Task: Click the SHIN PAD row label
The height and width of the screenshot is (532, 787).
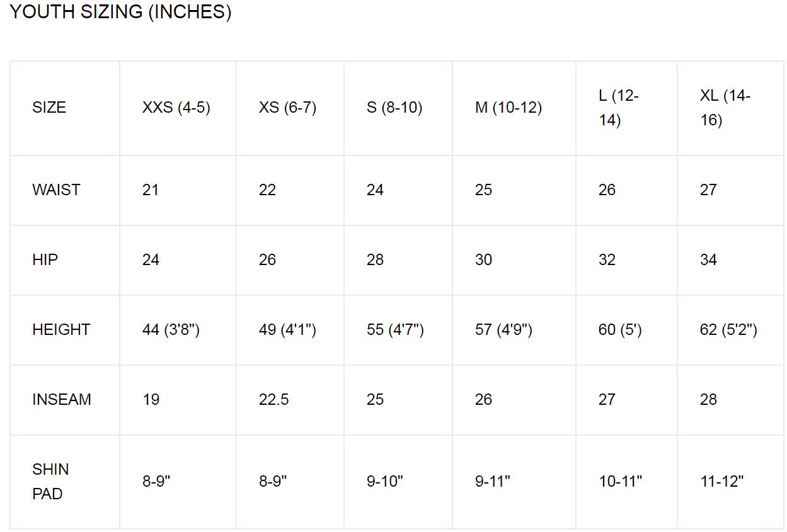Action: (51, 482)
